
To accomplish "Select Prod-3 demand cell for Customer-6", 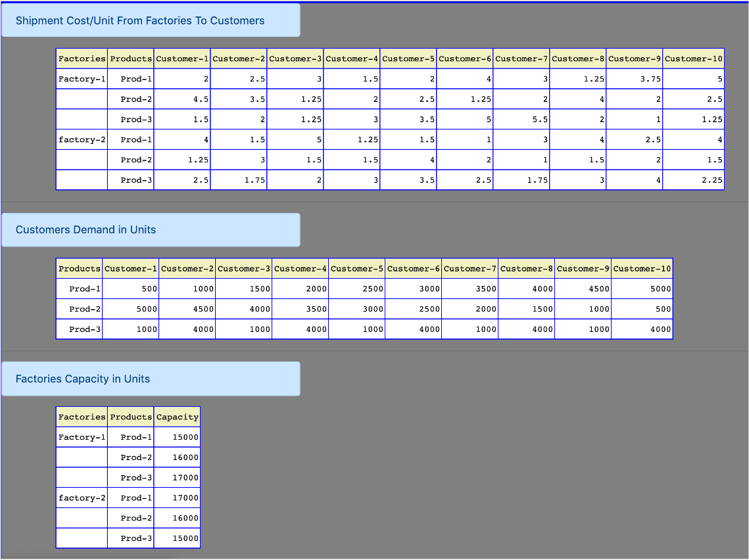I will pos(414,329).
